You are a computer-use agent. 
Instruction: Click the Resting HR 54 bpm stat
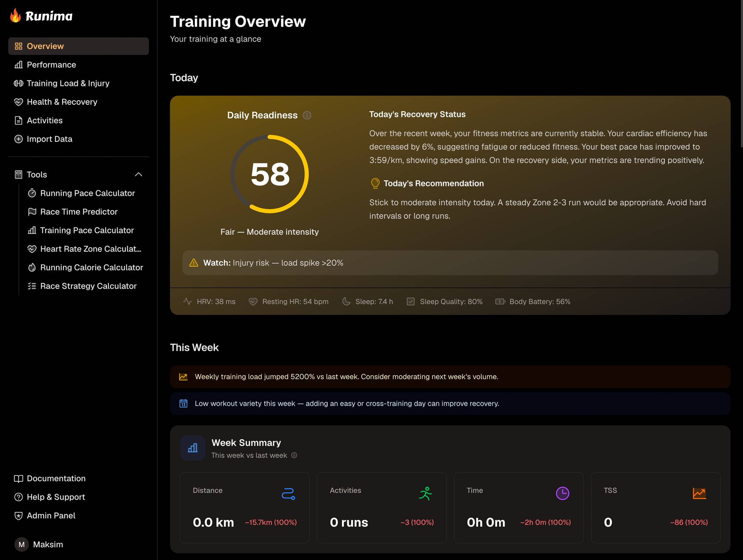coord(288,301)
